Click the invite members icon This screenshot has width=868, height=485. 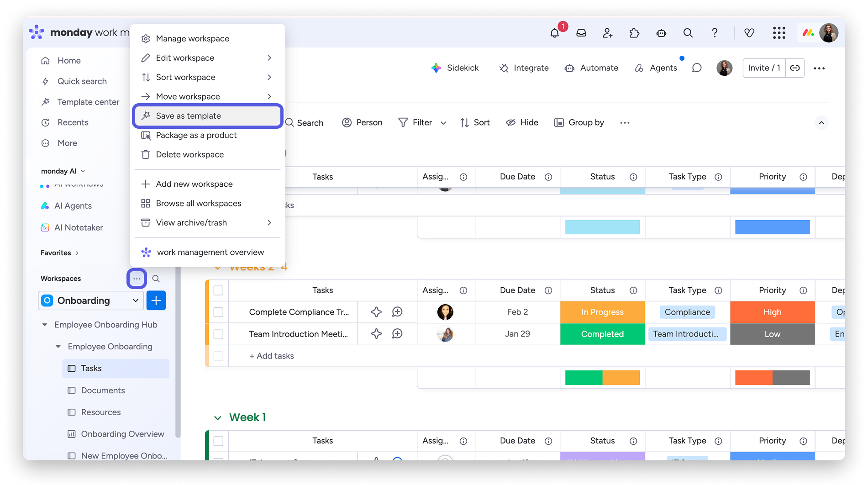[607, 33]
